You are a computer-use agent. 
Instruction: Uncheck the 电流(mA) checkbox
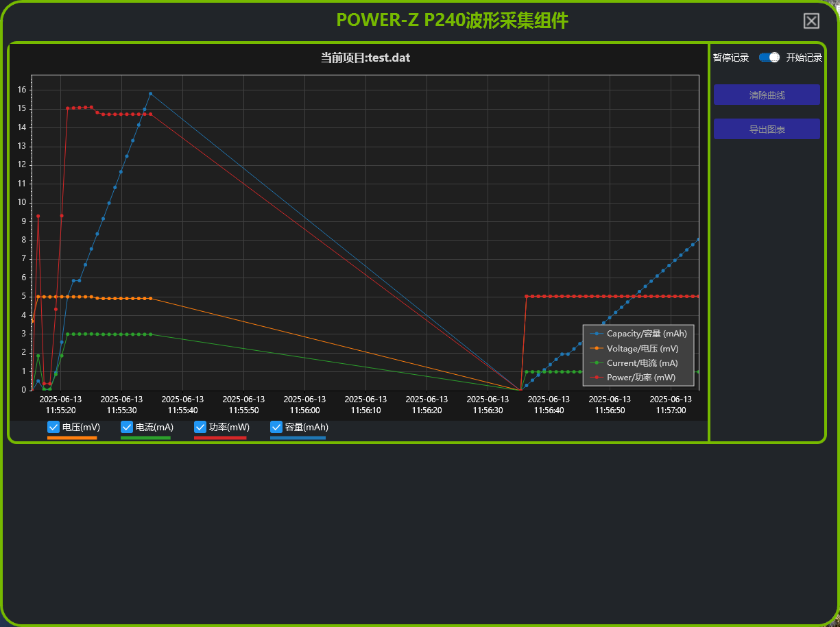[x=127, y=428]
